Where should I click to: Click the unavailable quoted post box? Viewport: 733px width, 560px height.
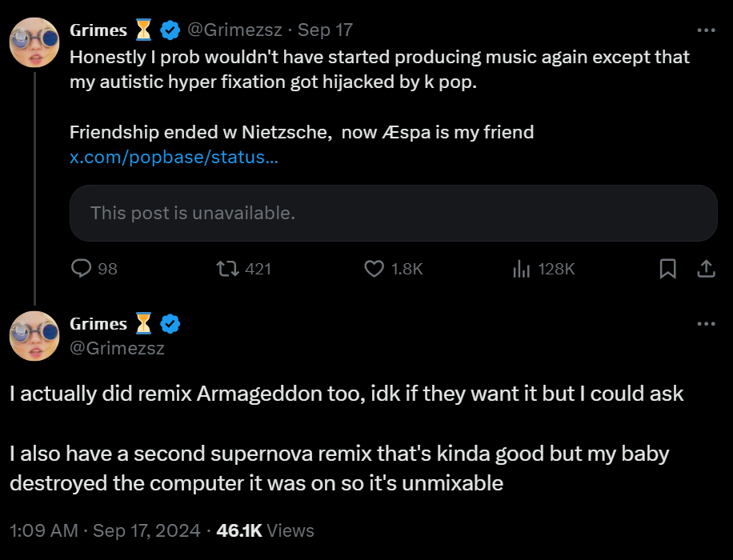[x=393, y=214]
